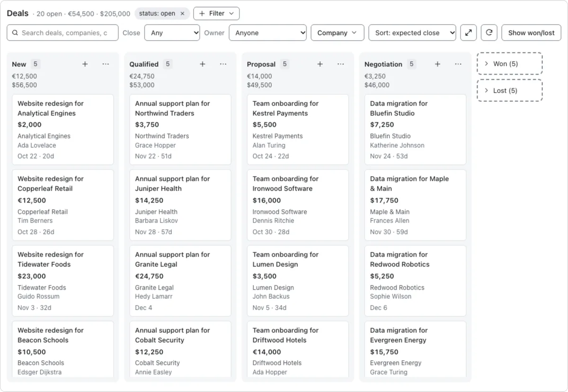Click the $16,000 amount on Ironwood Software card
This screenshot has height=392, width=568.
(266, 200)
